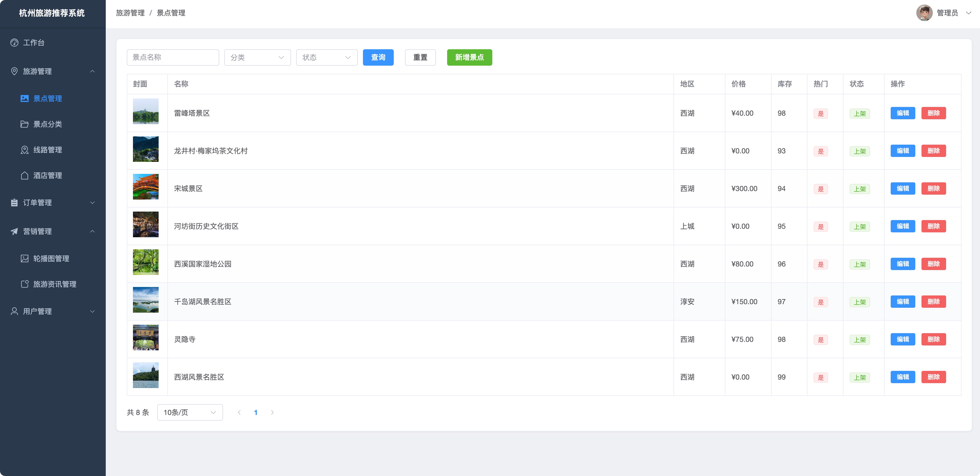Screen dimensions: 980x476
Task: Click the 线路管理 map search icon
Action: [25, 150]
